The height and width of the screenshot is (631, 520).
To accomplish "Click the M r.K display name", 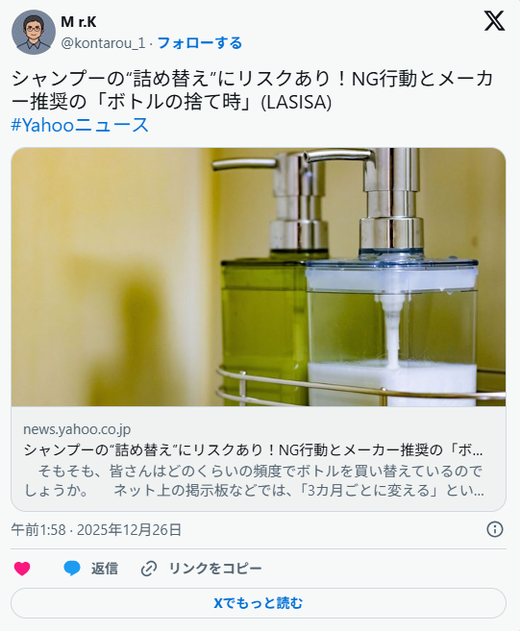I will (78, 22).
